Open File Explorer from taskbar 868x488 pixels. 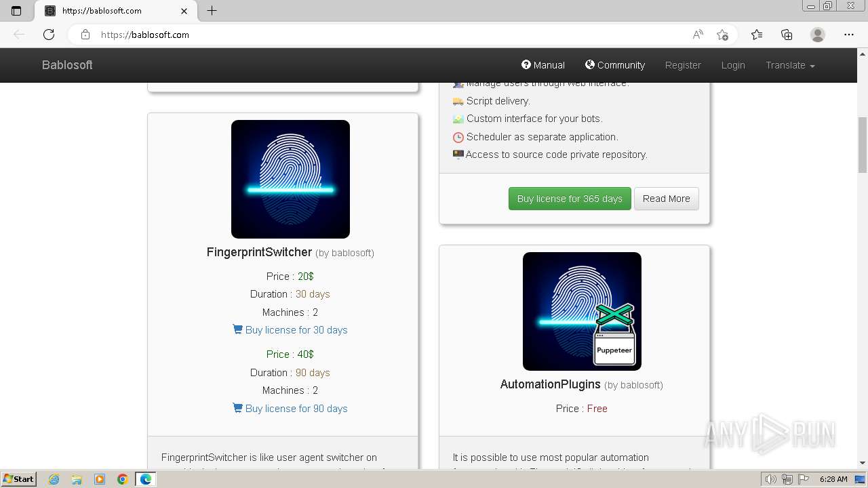[x=77, y=479]
